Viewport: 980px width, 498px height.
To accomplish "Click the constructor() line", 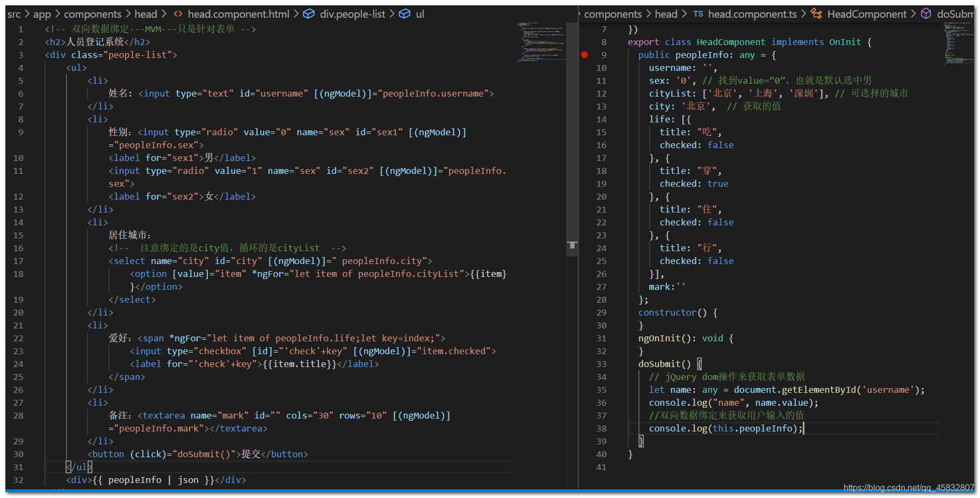I will pos(678,312).
